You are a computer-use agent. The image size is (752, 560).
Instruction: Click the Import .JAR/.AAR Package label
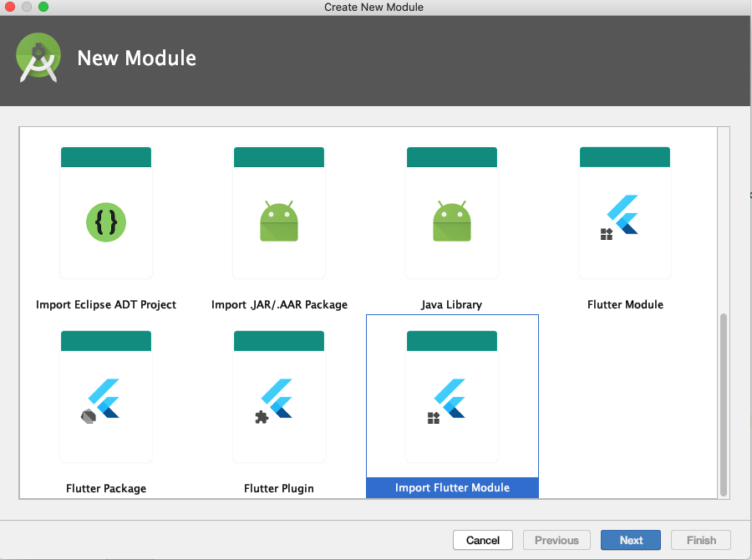pyautogui.click(x=279, y=305)
